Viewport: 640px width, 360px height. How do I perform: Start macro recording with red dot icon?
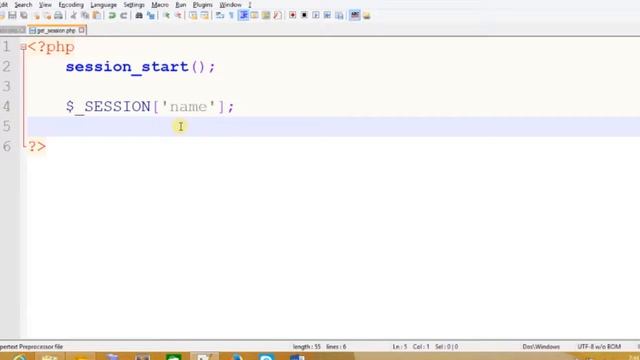[x=292, y=16]
